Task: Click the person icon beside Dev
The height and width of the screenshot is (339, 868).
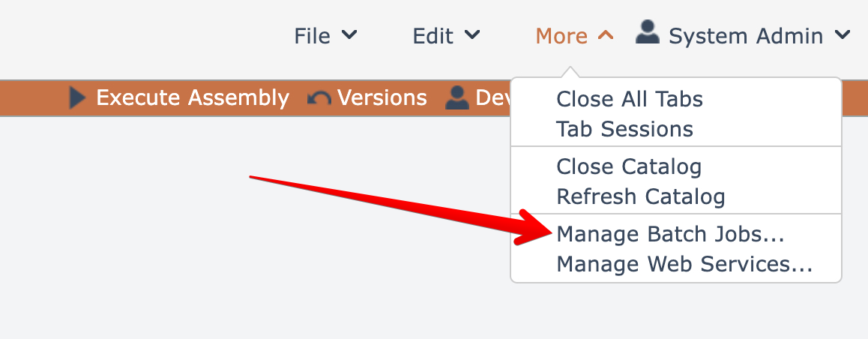Action: pyautogui.click(x=456, y=97)
